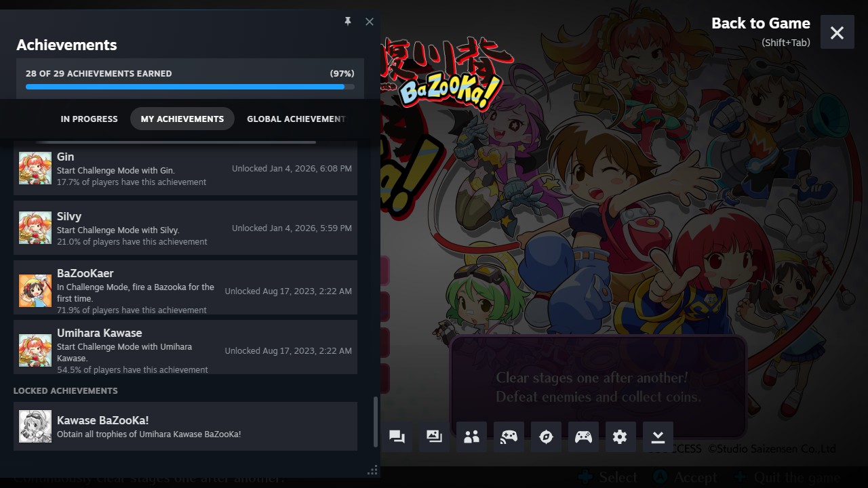Image resolution: width=868 pixels, height=488 pixels.
Task: Click the "LOCKED ACHIEVEMENTS" section header
Action: [66, 390]
